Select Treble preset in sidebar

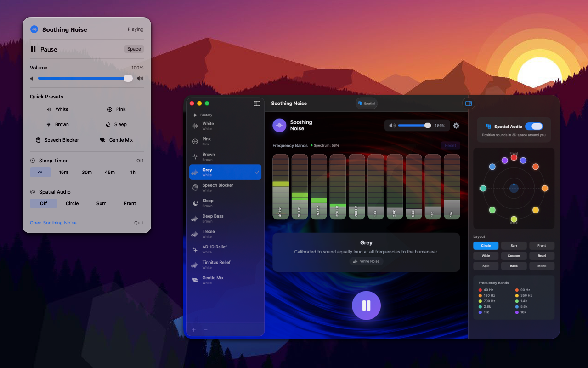point(225,234)
